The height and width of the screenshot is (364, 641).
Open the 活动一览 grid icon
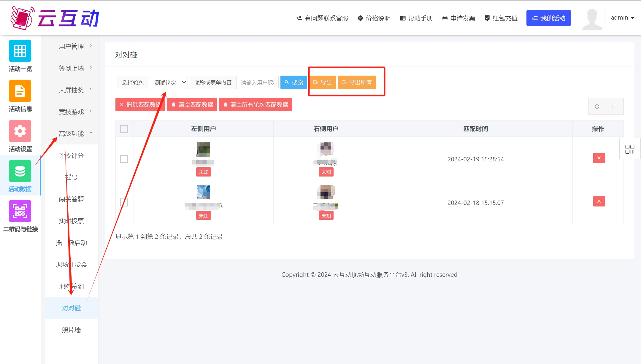[20, 51]
